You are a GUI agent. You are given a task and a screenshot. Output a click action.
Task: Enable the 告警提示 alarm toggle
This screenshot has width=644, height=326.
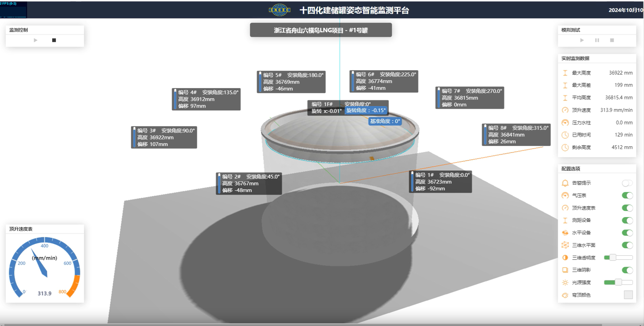(627, 183)
